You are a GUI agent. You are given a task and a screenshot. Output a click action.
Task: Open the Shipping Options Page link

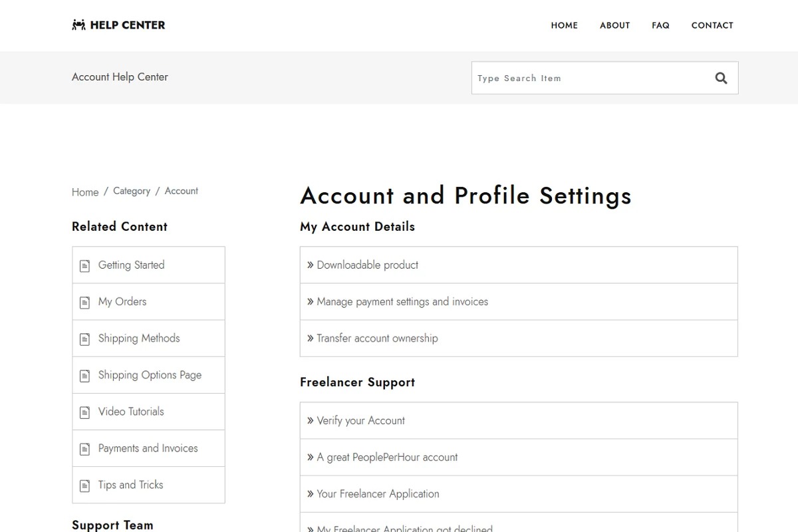(150, 375)
